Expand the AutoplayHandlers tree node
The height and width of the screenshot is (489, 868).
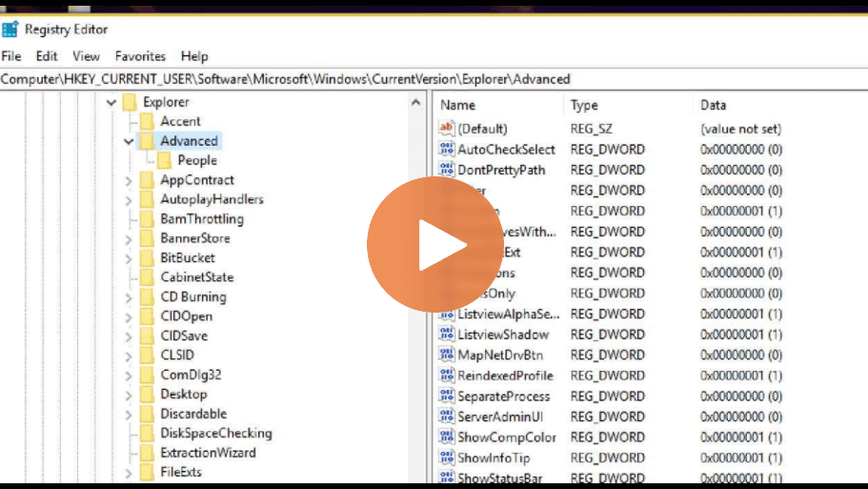[x=129, y=199]
